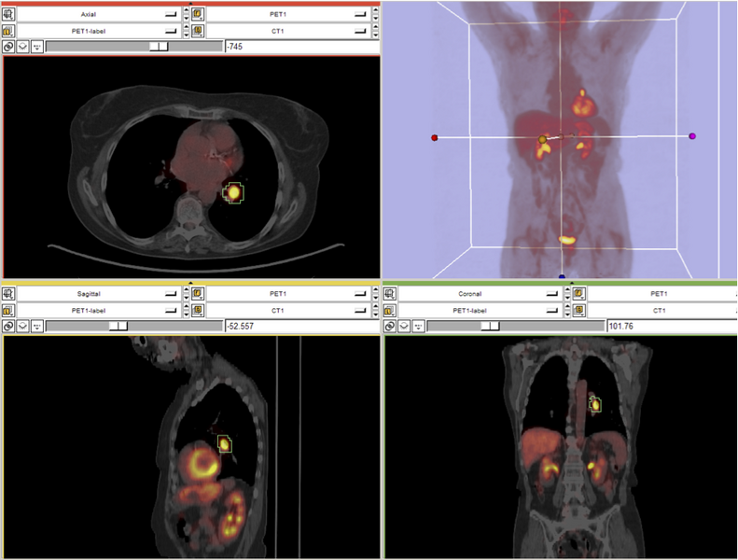Toggle slice visibility in 3D for Coronal
The image size is (738, 560).
point(404,326)
